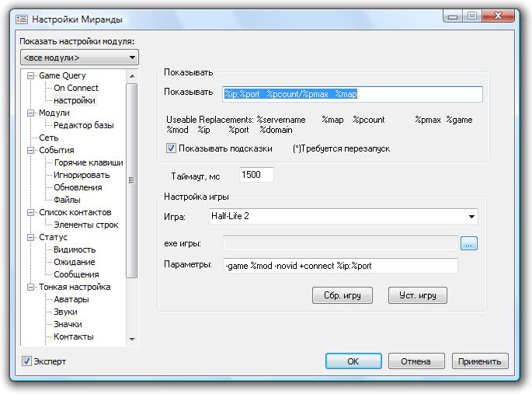Toggle the Эксперт checkbox
Viewport: 532px width, 394px height.
[26, 361]
